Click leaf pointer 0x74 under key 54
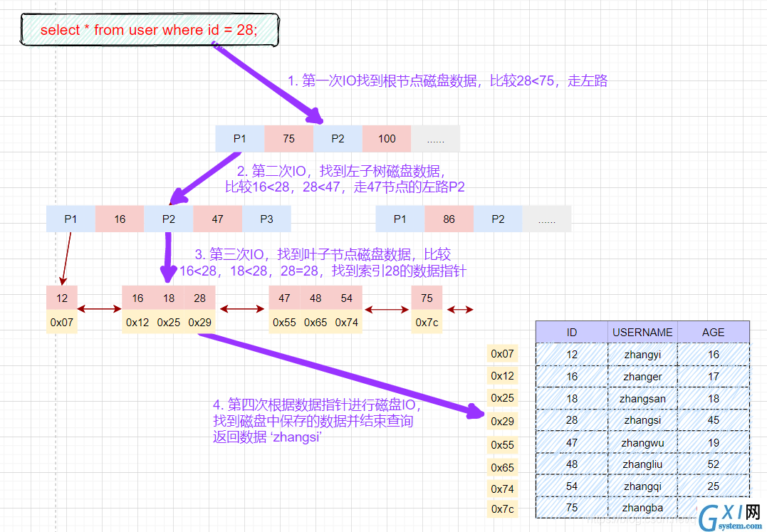This screenshot has width=767, height=532. [x=346, y=322]
